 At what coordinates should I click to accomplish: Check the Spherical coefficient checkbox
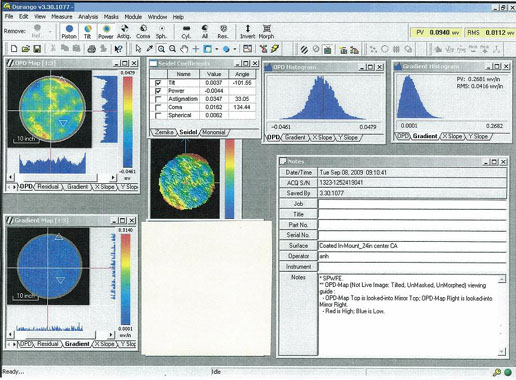[158, 115]
